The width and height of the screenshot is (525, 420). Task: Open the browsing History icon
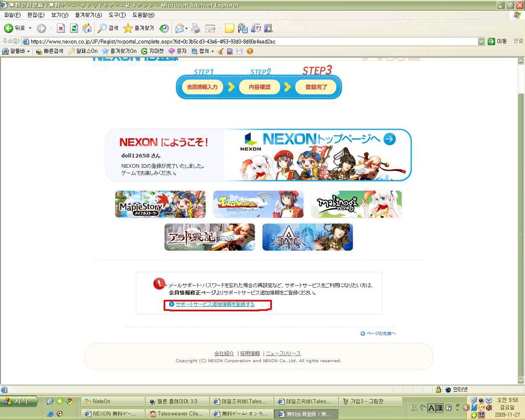[164, 29]
